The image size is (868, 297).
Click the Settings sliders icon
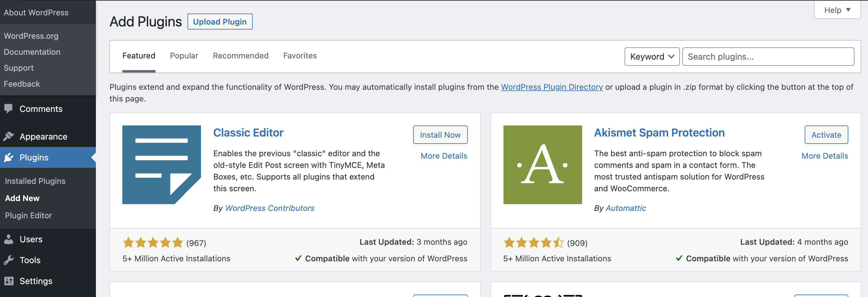tap(9, 281)
